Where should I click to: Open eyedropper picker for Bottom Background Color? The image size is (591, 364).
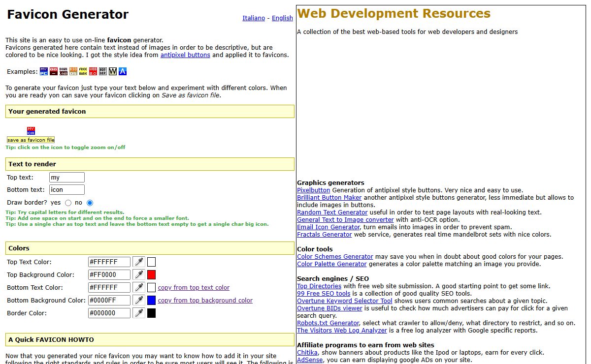coord(139,300)
